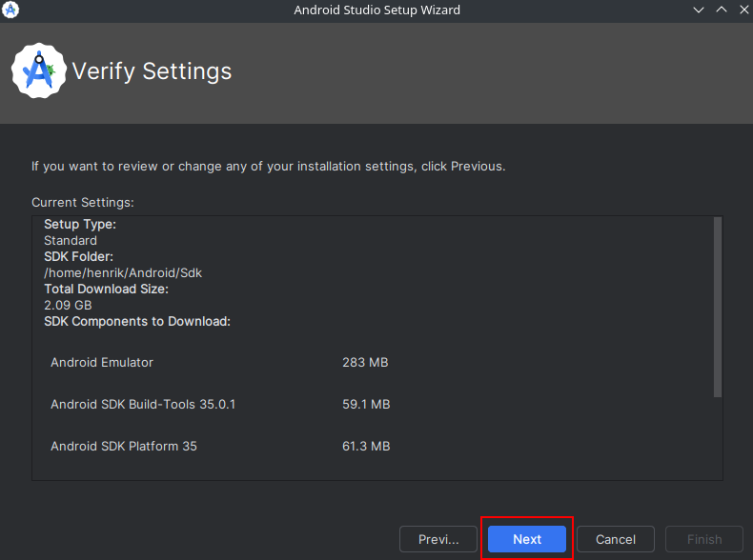
Task: Click the SDK Components to Download heading
Action: (x=137, y=321)
